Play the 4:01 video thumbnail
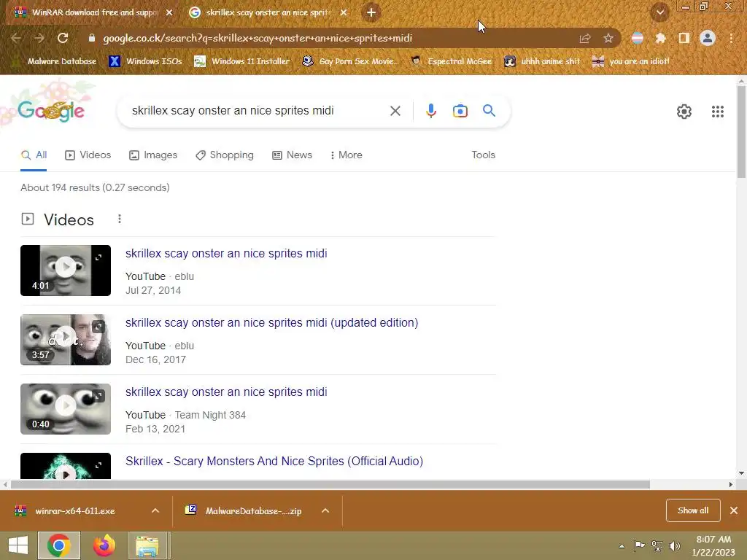This screenshot has height=560, width=747. pos(66,271)
